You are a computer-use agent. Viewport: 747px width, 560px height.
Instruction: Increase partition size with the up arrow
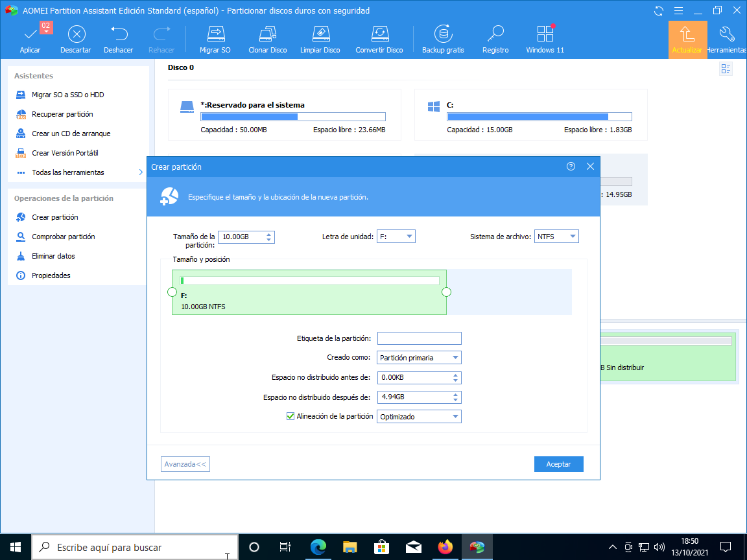269,234
